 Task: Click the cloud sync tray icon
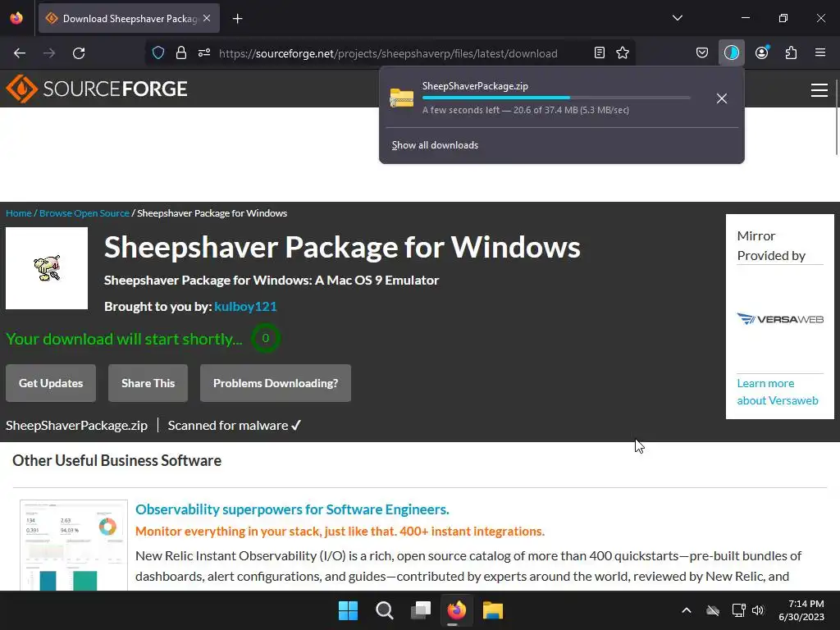[x=713, y=610]
